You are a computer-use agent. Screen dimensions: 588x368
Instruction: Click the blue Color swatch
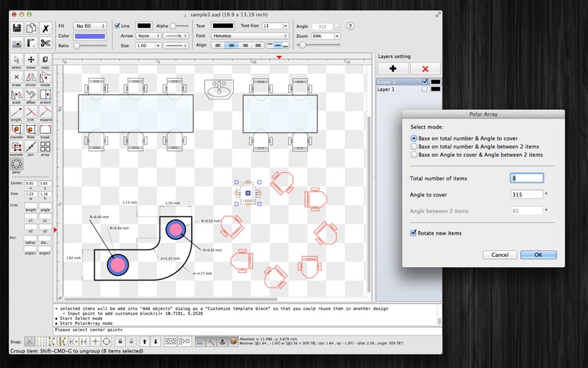tap(90, 35)
